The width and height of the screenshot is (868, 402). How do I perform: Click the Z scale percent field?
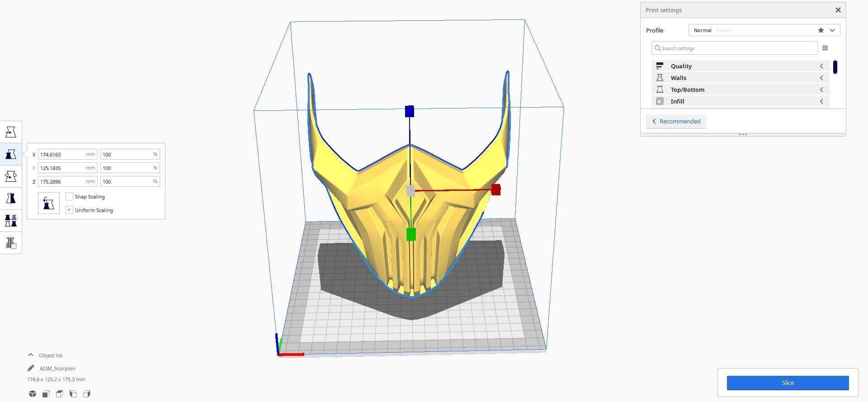[x=130, y=181]
